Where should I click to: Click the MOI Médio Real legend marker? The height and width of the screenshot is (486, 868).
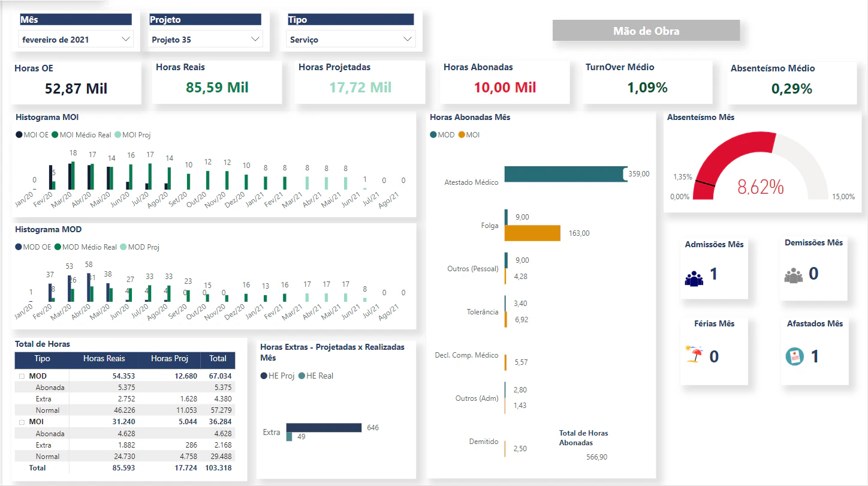tap(55, 135)
